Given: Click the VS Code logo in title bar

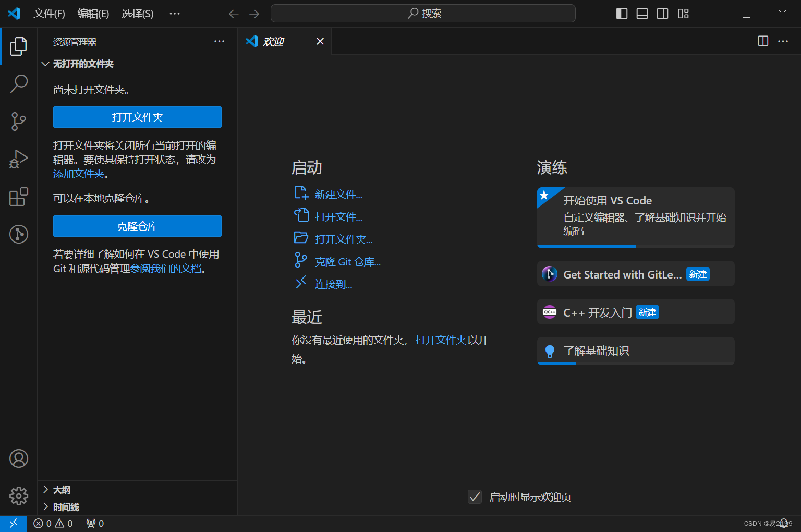Looking at the screenshot, I should coord(14,14).
